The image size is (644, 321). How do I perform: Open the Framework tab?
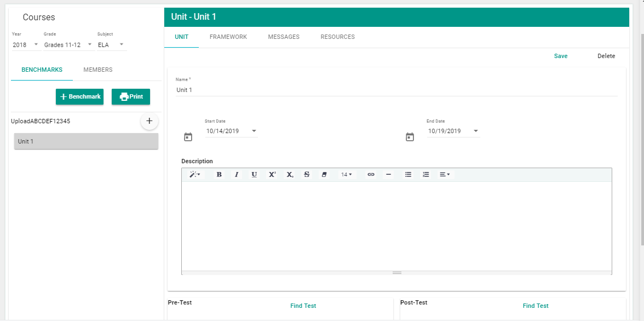[228, 37]
